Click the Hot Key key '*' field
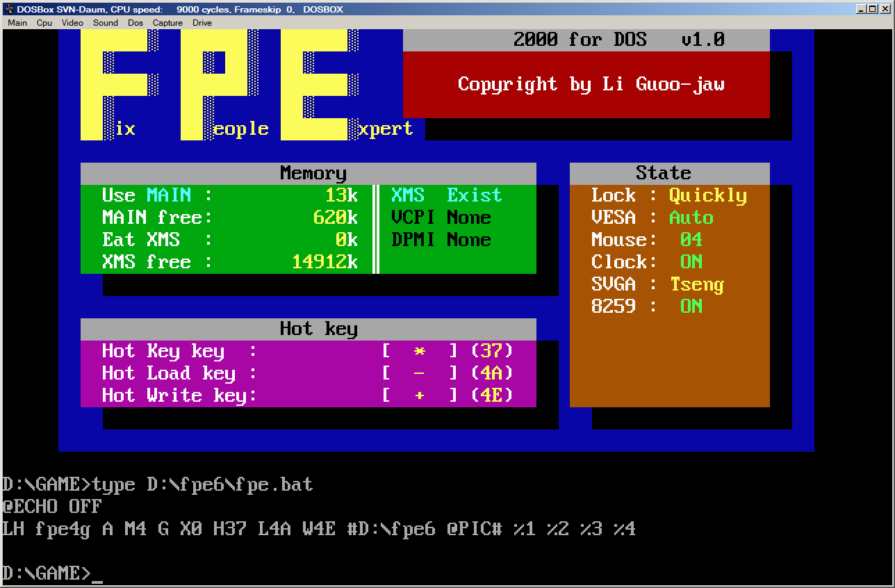Viewport: 895px width, 588px height. point(420,351)
